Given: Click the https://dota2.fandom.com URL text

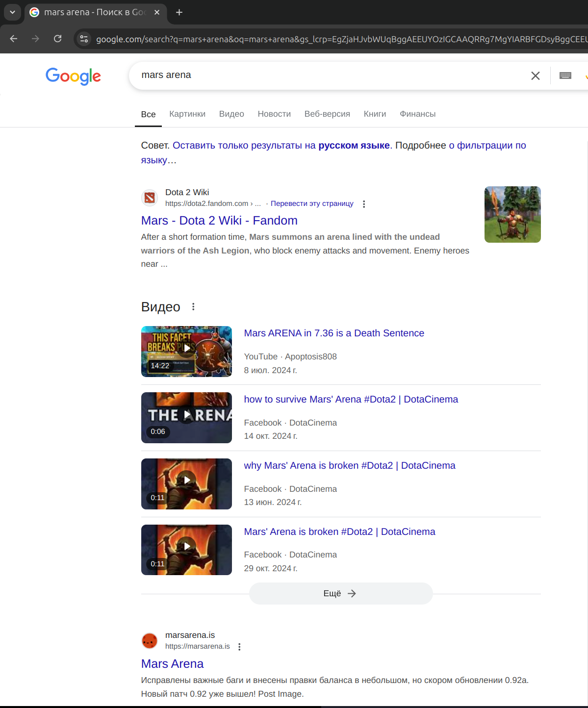Looking at the screenshot, I should click(213, 203).
